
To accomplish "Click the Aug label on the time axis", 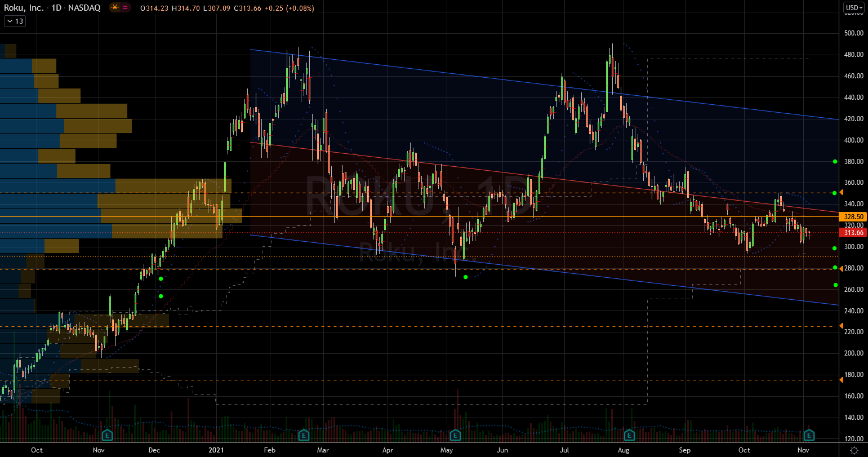I will click(x=623, y=450).
